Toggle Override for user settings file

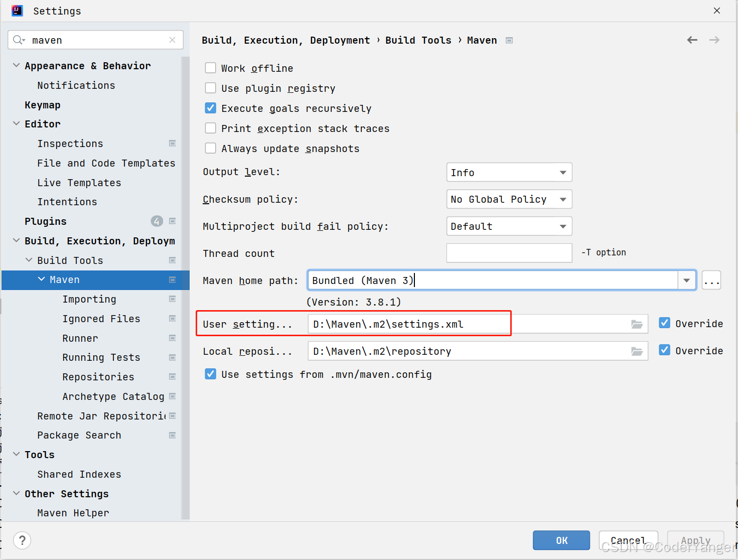point(665,323)
